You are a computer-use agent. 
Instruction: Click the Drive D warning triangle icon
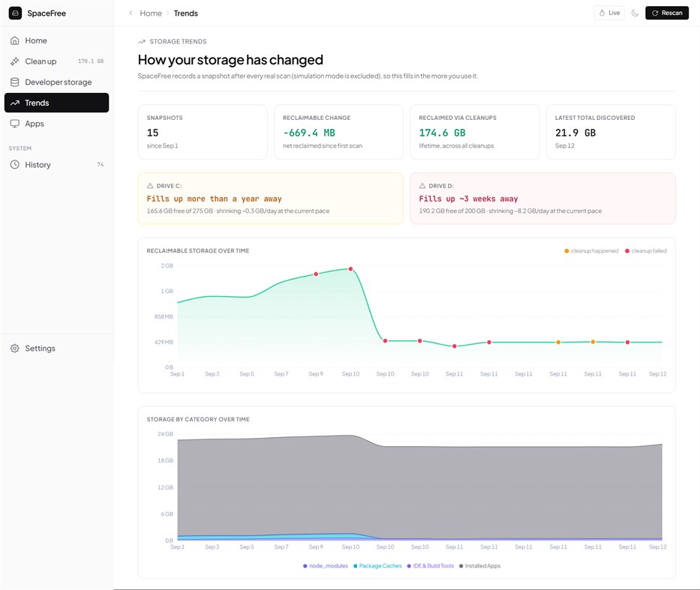[422, 186]
